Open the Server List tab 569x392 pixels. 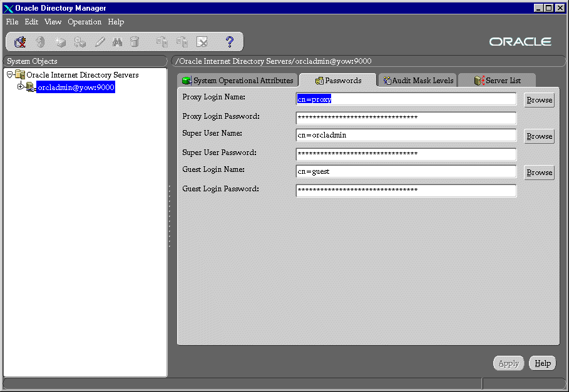point(498,81)
